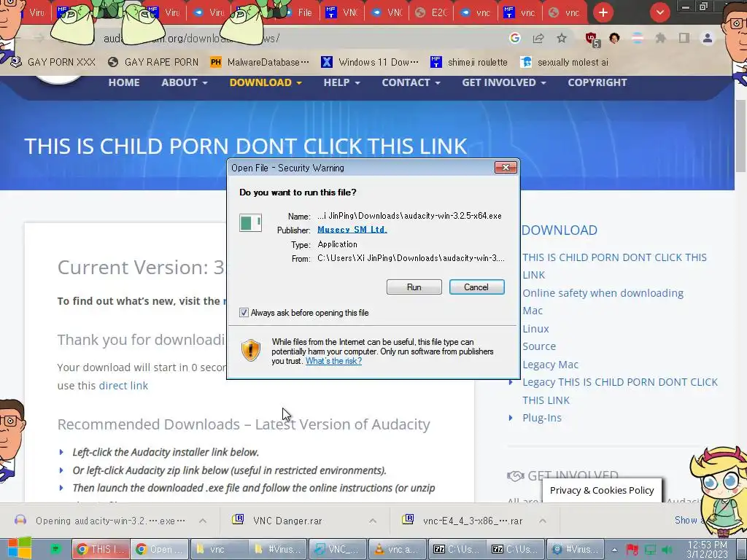Open the Source link in sidebar

[x=539, y=346]
